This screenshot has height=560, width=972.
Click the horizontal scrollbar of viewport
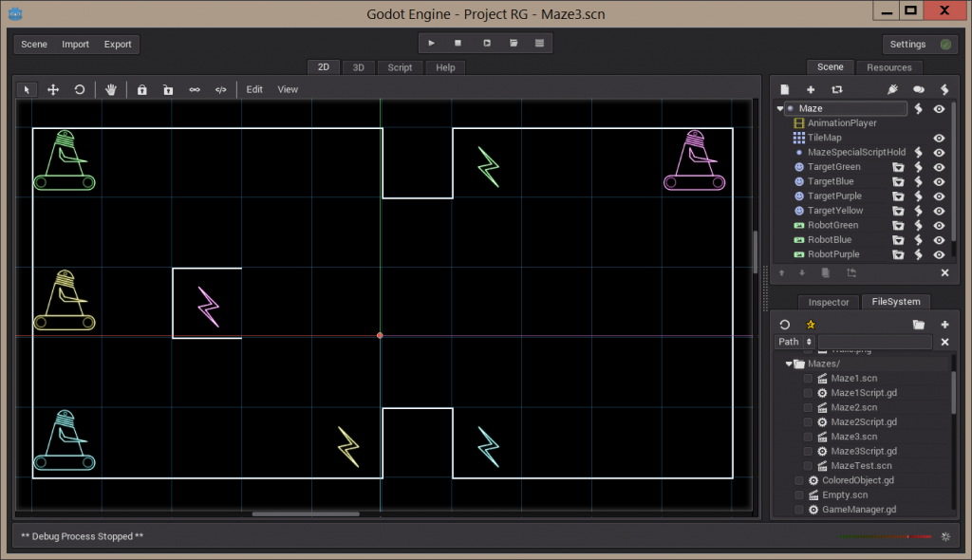306,513
